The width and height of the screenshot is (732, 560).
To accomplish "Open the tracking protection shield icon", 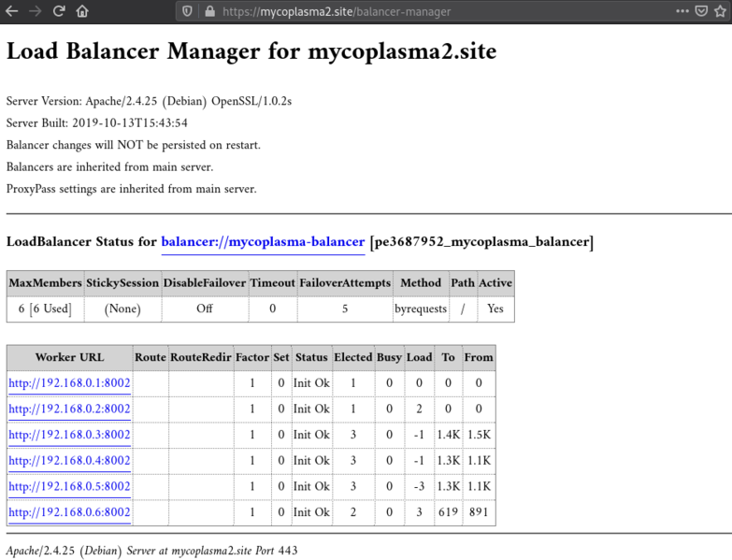I will tap(187, 11).
